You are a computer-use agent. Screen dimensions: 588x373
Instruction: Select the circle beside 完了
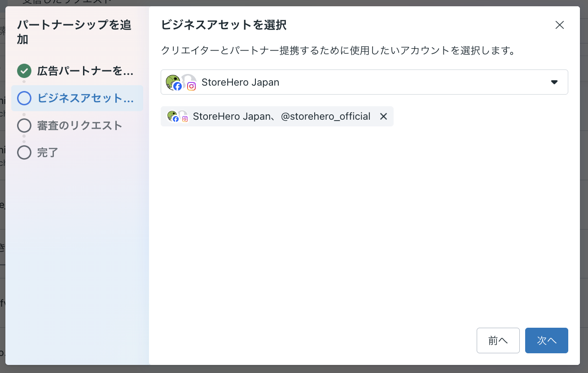click(x=24, y=152)
